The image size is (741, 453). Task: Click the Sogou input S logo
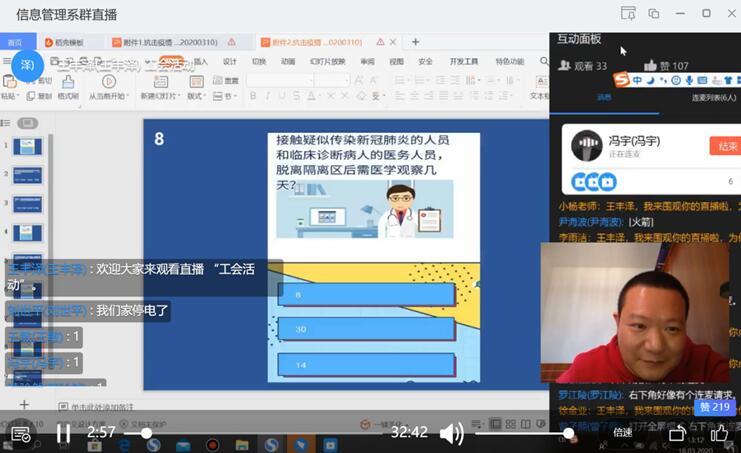622,80
